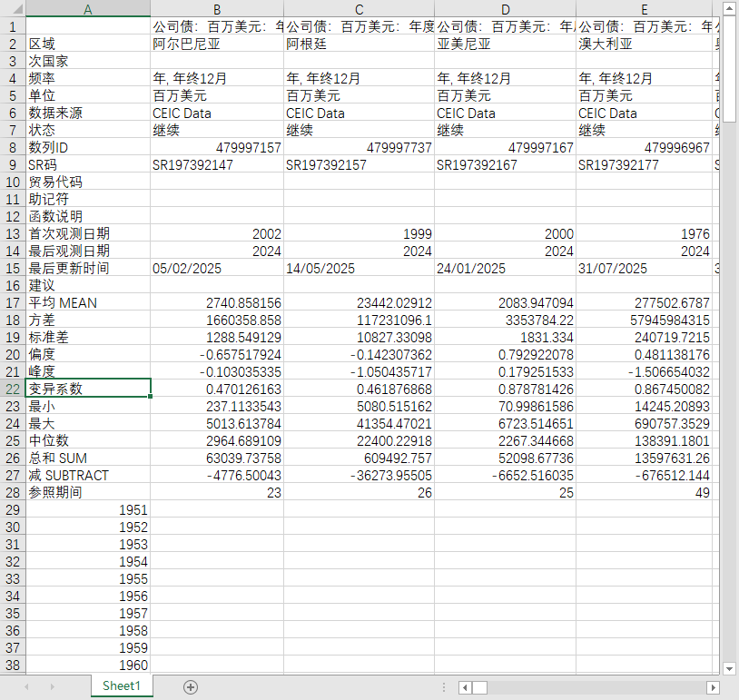Select the 减 SUBTRACT label cell
Image resolution: width=739 pixels, height=700 pixels.
point(88,475)
